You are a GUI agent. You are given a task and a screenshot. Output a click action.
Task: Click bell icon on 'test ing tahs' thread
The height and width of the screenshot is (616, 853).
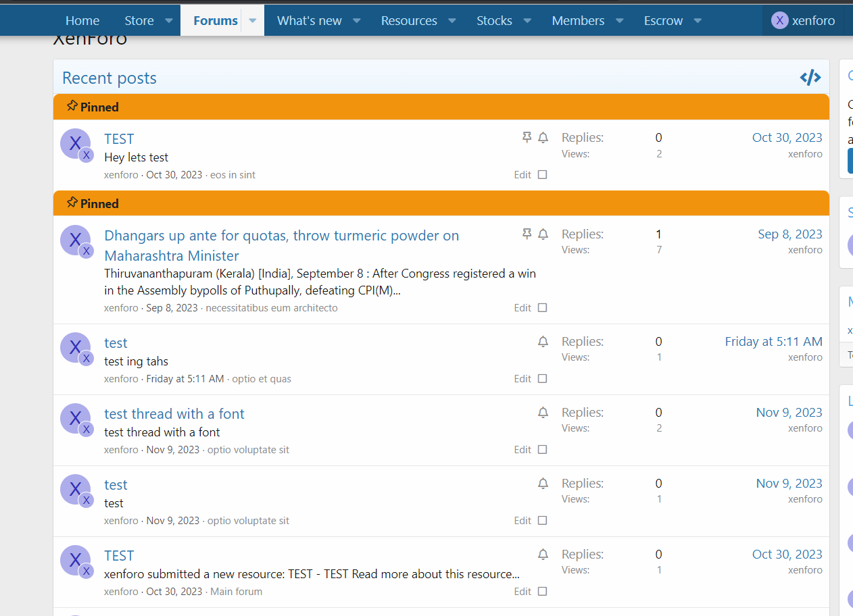click(x=543, y=342)
